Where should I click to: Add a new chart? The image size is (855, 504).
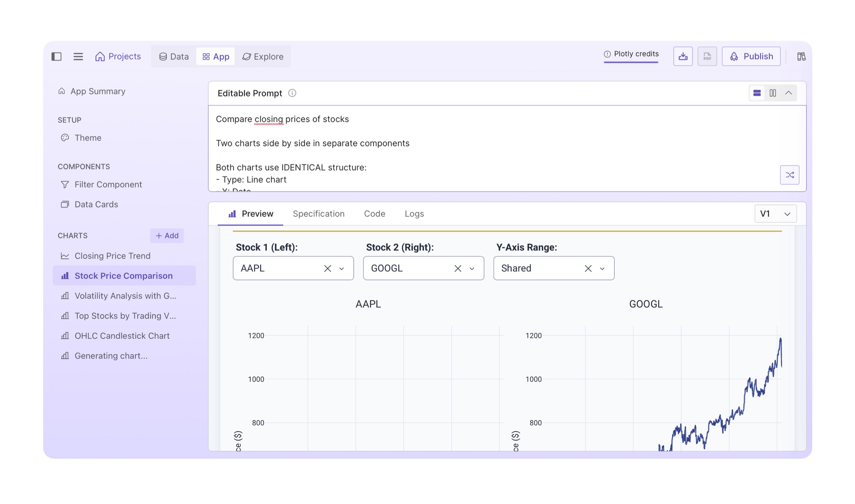tap(167, 236)
